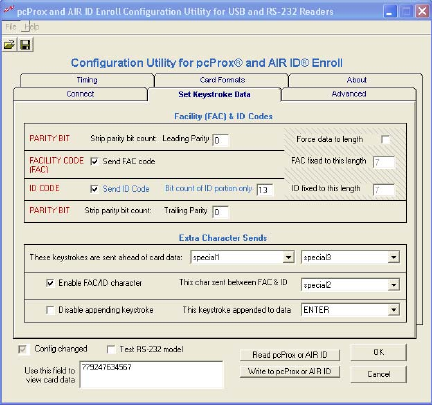
Task: Open the Help menu
Action: click(x=32, y=27)
